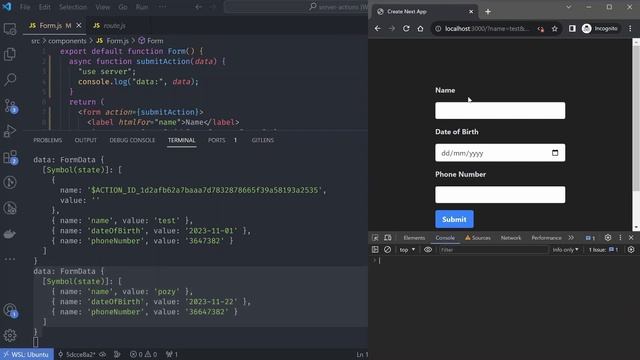This screenshot has width=640, height=360.
Task: Click the Phone Number input field
Action: click(x=500, y=195)
